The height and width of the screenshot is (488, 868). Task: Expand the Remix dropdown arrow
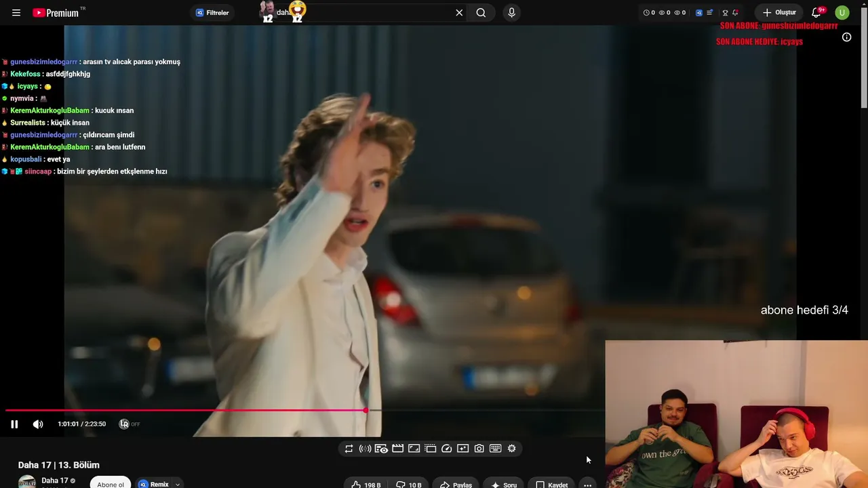(178, 485)
